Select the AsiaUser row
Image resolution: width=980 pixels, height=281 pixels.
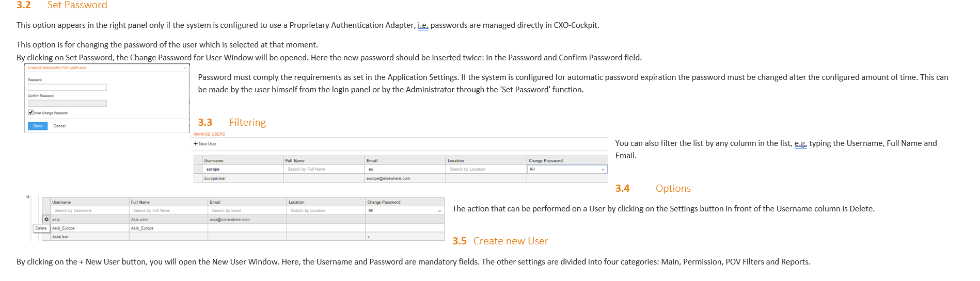coord(243,237)
